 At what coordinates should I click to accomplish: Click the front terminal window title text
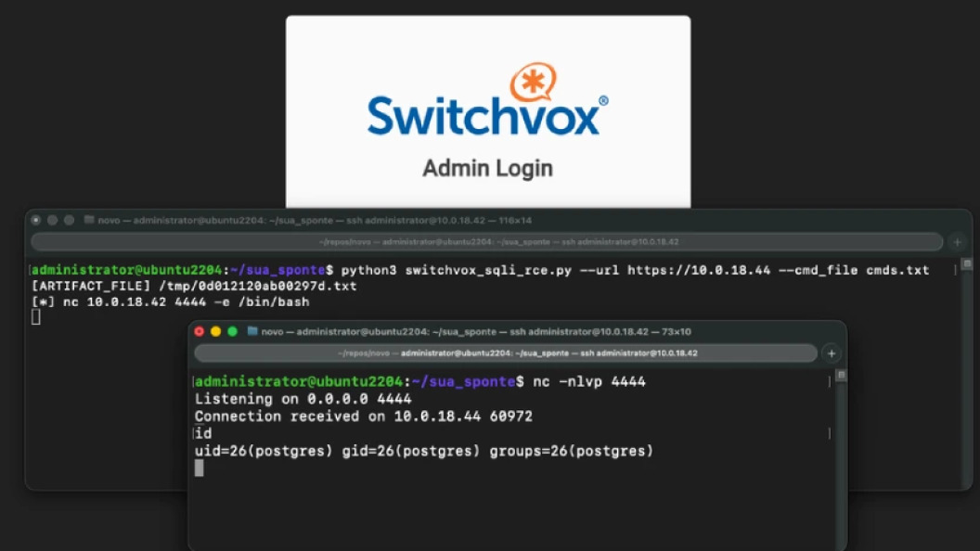476,332
